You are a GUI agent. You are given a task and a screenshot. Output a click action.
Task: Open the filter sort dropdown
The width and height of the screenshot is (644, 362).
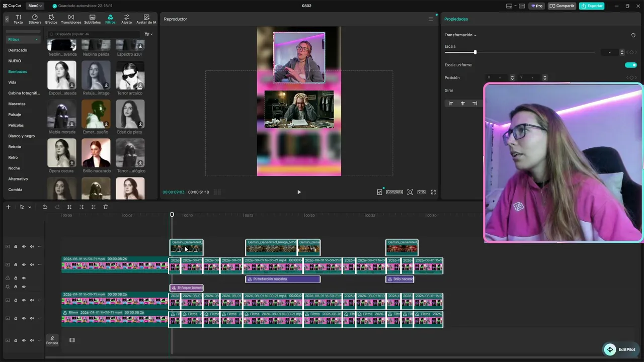pyautogui.click(x=148, y=34)
